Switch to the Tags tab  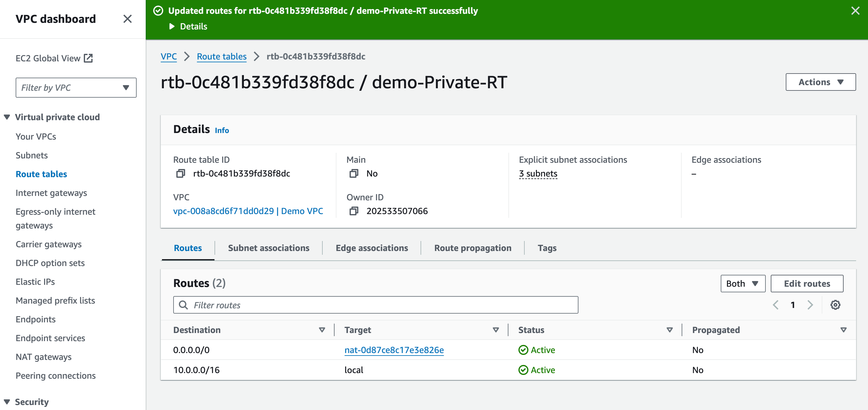tap(547, 248)
